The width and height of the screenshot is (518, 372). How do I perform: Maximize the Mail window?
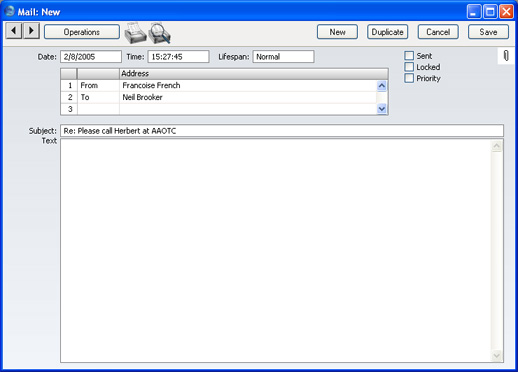coord(490,12)
